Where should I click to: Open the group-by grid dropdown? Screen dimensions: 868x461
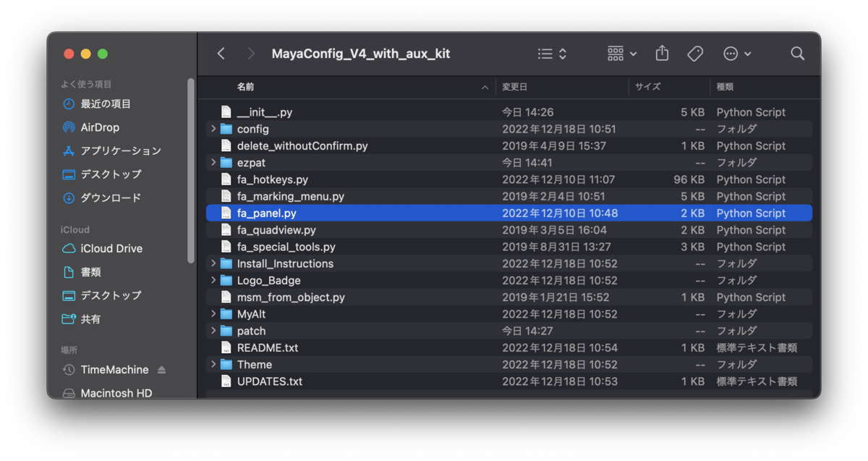click(x=622, y=54)
